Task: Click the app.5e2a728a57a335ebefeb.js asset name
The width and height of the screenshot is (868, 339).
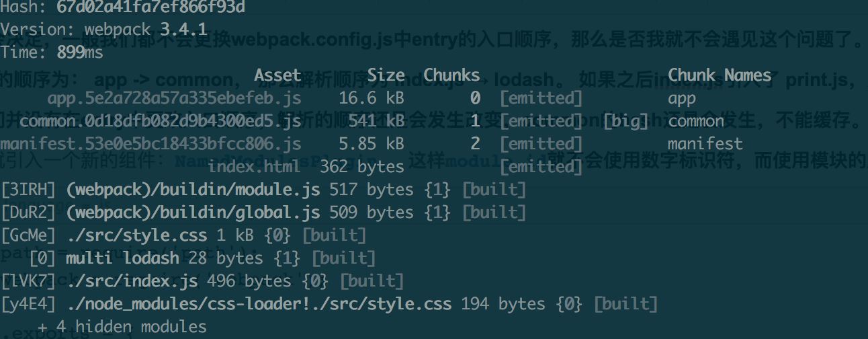Action: pos(174,98)
